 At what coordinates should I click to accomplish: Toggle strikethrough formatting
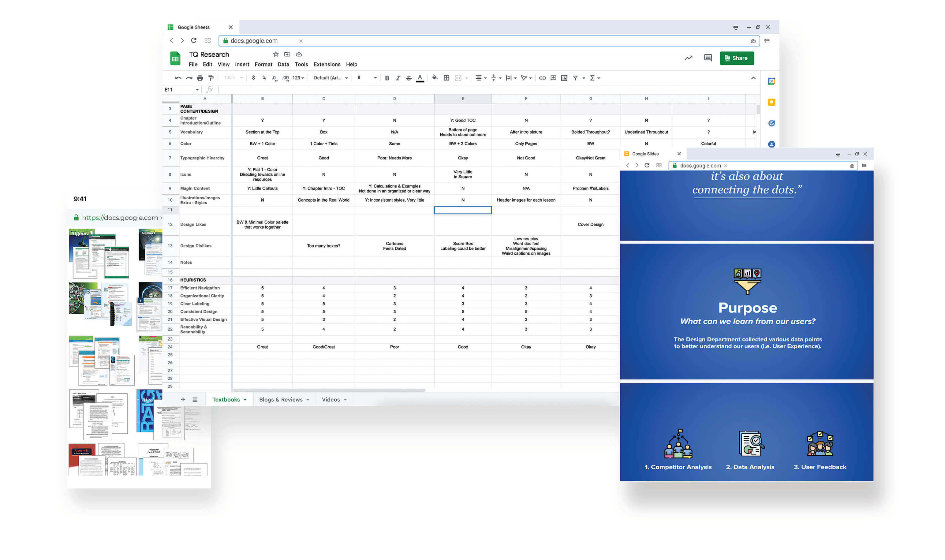click(x=409, y=78)
